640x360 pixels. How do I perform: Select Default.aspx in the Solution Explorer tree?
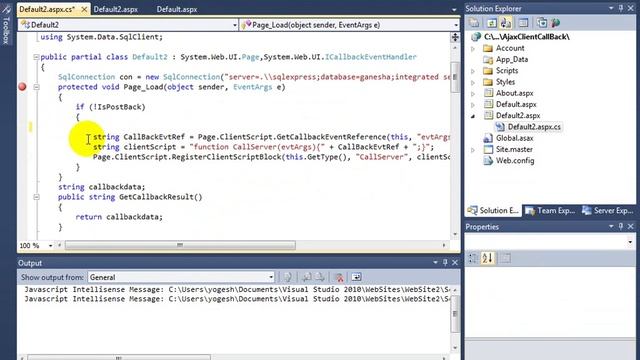[x=516, y=104]
